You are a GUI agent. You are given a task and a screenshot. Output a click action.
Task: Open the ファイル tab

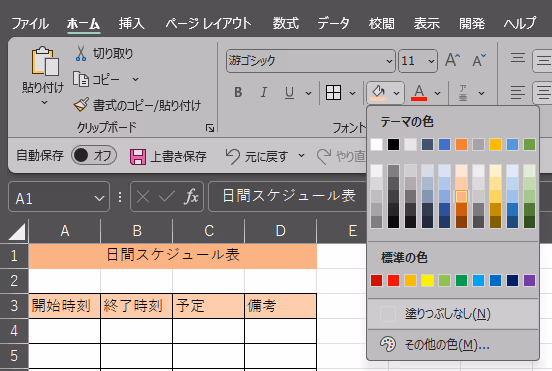pyautogui.click(x=30, y=24)
